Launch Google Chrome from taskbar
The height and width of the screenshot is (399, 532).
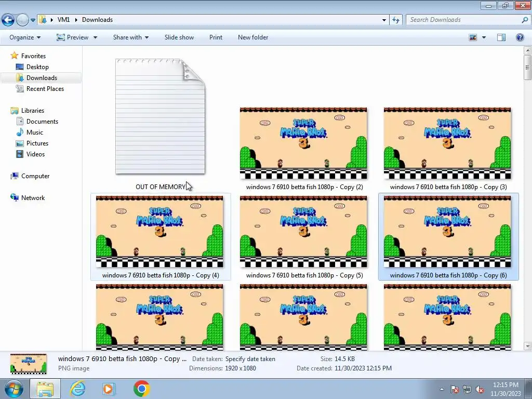(141, 389)
